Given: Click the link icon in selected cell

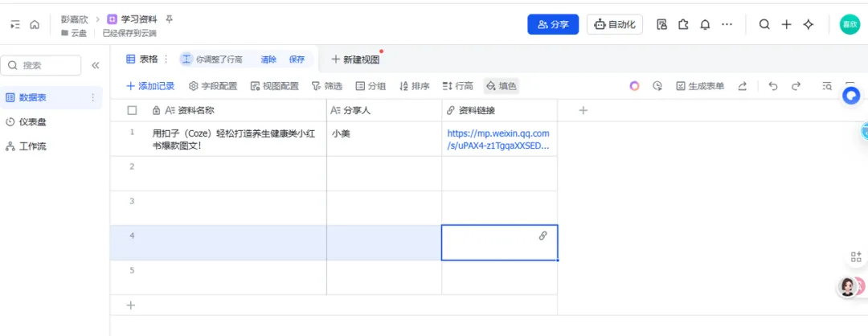Looking at the screenshot, I should (x=543, y=236).
